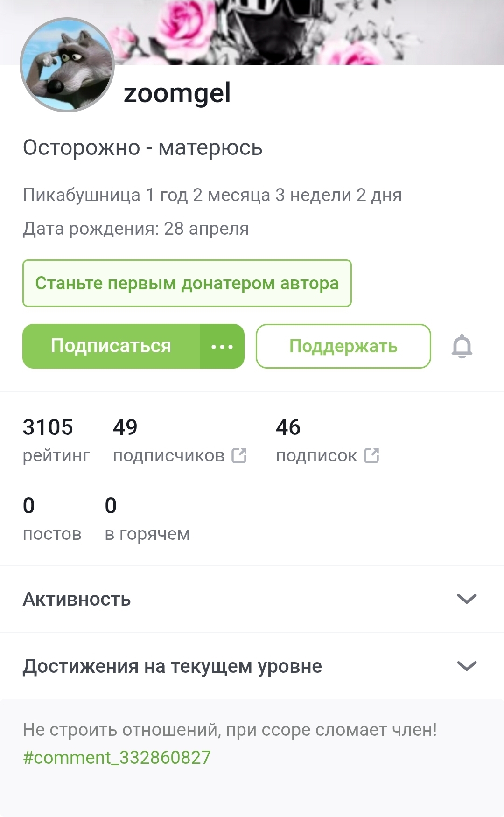504x817 pixels.
Task: Expand the Активность section chevron
Action: point(467,599)
